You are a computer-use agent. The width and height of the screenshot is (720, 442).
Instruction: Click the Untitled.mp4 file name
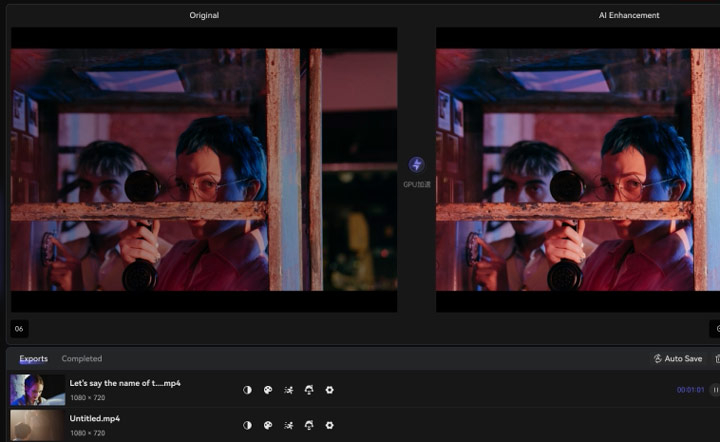click(x=95, y=418)
